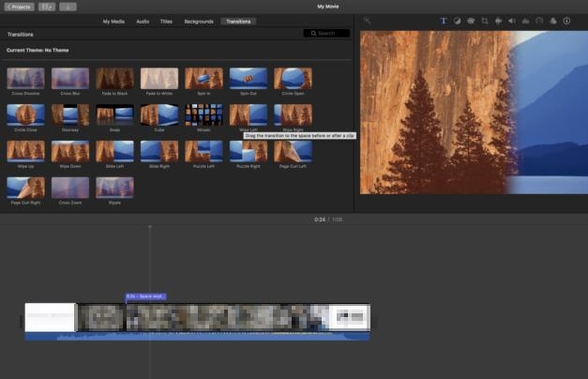Screen dimensions: 588x379
Task: Select the Cross Dissolve transition
Action: click(x=25, y=79)
